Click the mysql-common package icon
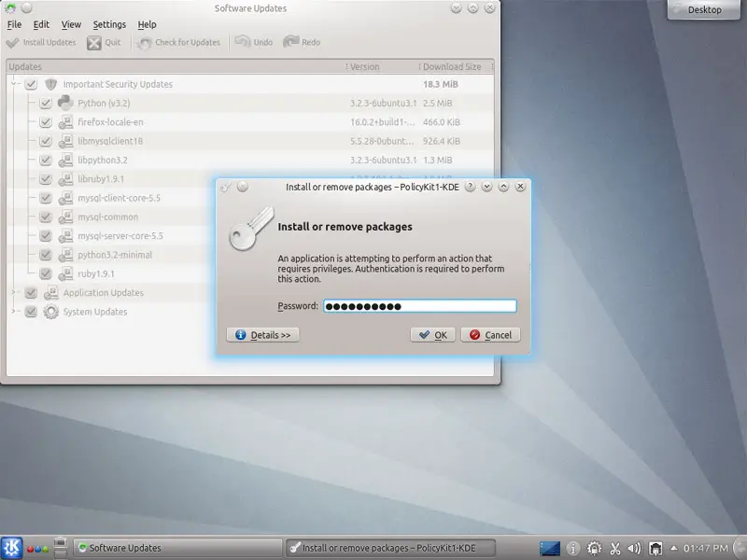Image resolution: width=747 pixels, height=560 pixels. point(65,217)
